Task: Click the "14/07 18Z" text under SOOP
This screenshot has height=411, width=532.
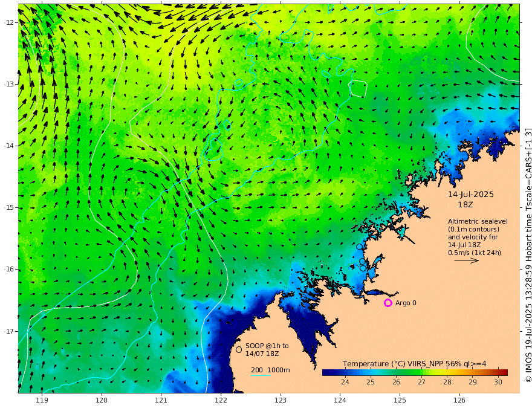Action: click(x=262, y=354)
